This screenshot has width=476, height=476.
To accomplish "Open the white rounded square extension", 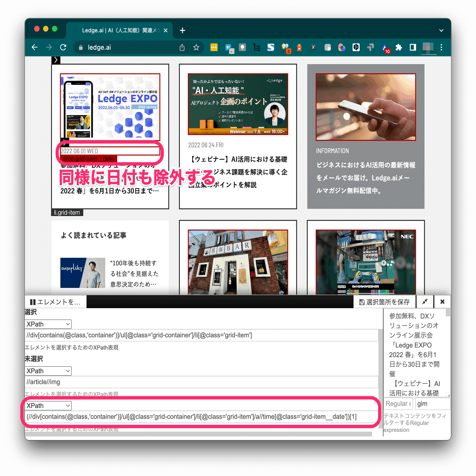I will coord(327,47).
